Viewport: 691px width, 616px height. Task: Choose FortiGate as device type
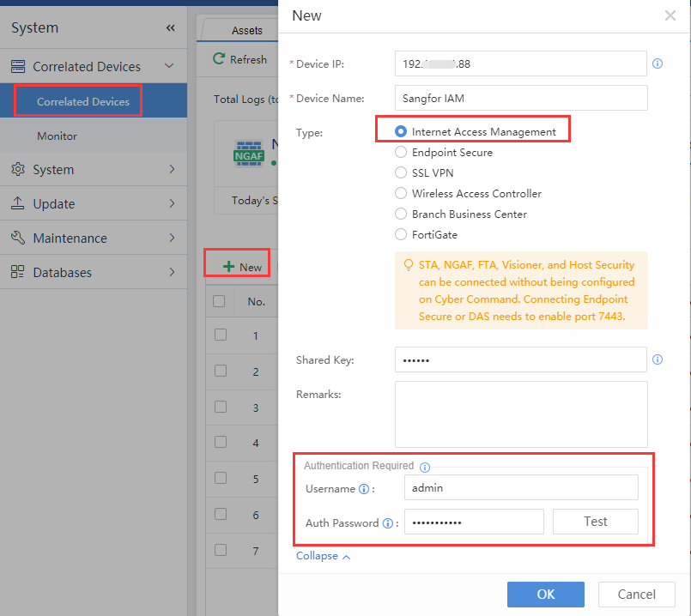[x=401, y=235]
